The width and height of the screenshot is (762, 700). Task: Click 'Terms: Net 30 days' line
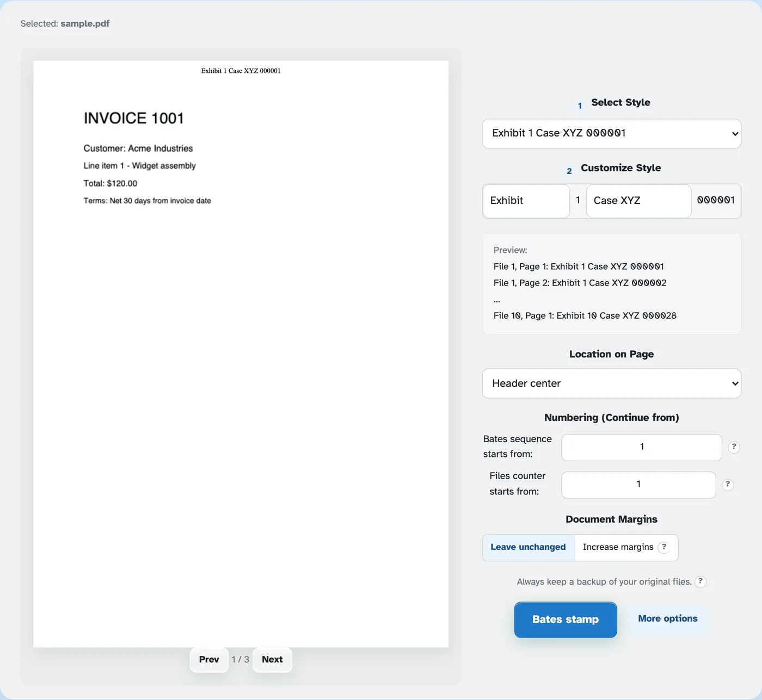point(147,201)
